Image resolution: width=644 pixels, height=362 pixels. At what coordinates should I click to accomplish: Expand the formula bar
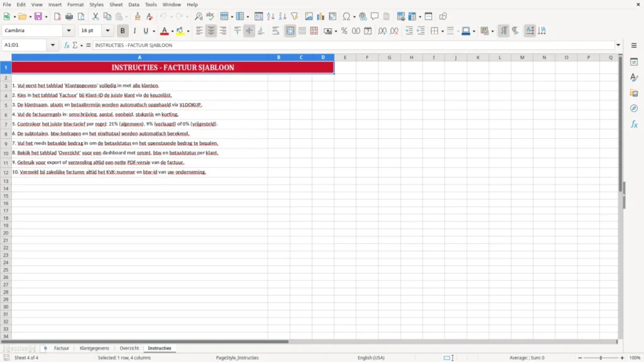[x=618, y=45]
